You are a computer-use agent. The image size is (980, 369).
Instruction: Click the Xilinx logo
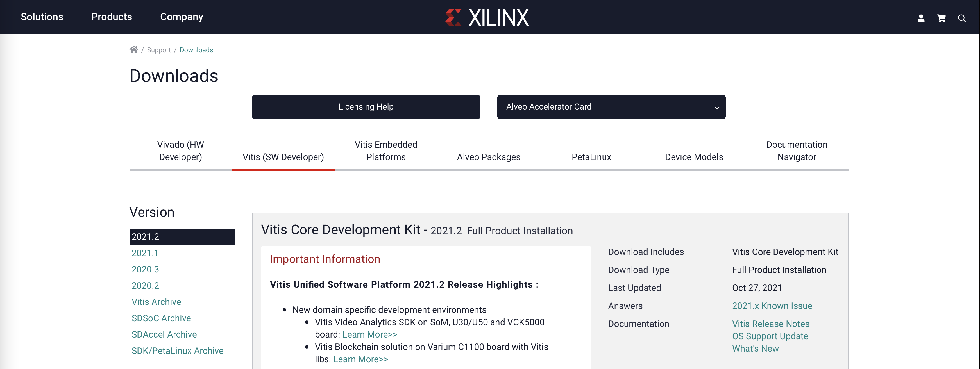pos(487,17)
